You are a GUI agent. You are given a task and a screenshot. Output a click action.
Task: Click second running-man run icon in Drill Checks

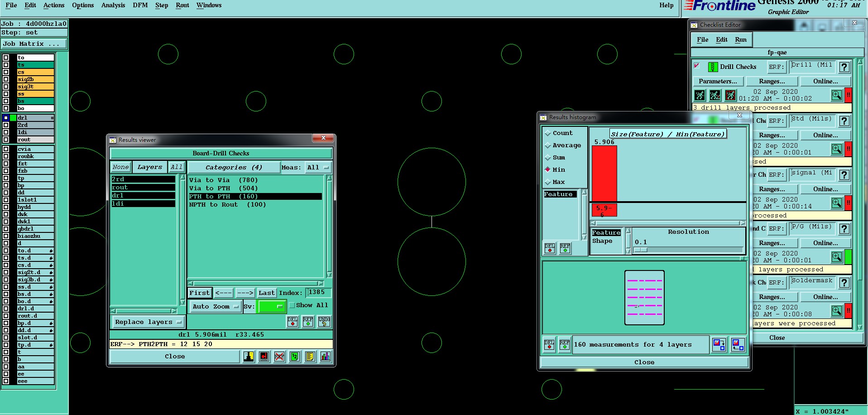point(715,95)
